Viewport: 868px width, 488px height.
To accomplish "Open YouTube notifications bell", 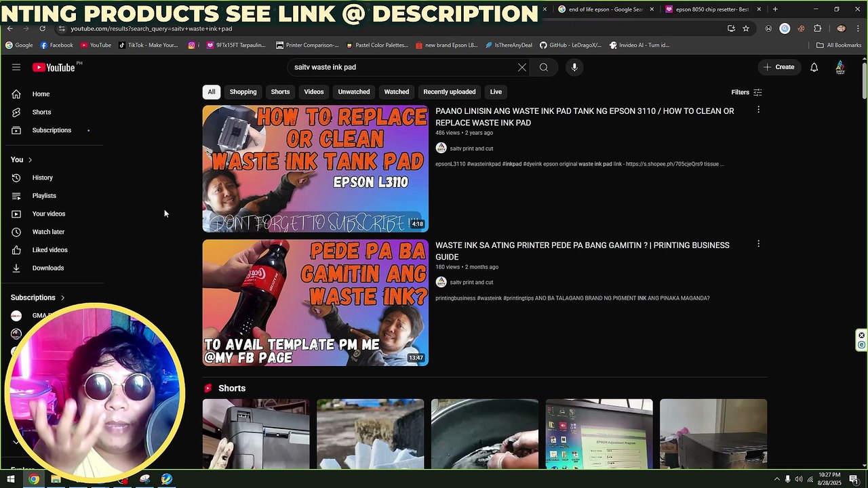I will click(814, 67).
